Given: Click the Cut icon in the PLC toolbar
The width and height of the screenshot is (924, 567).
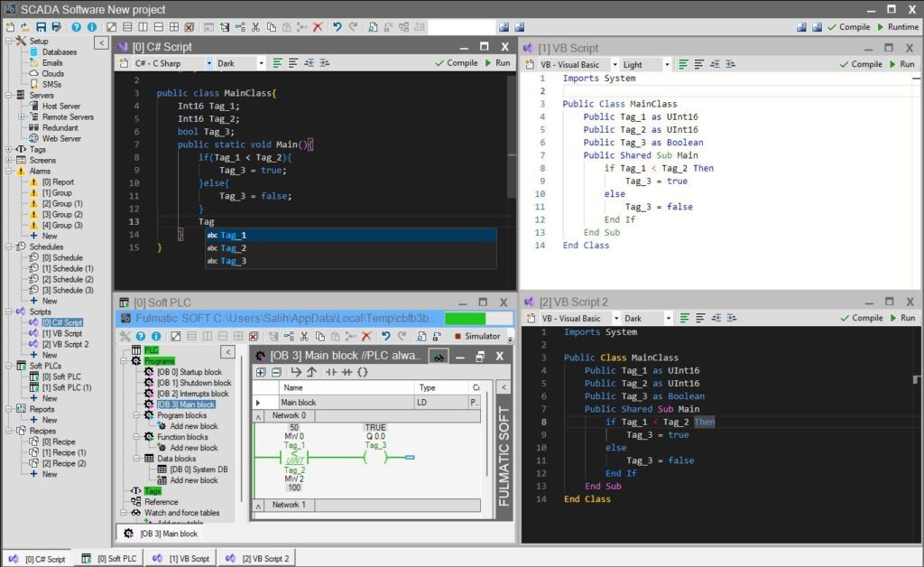Looking at the screenshot, I should [303, 335].
